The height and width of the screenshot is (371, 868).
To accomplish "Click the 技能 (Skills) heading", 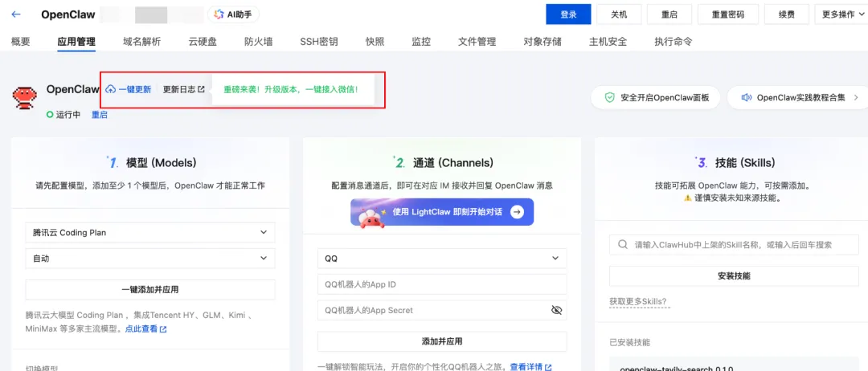I will tap(745, 162).
